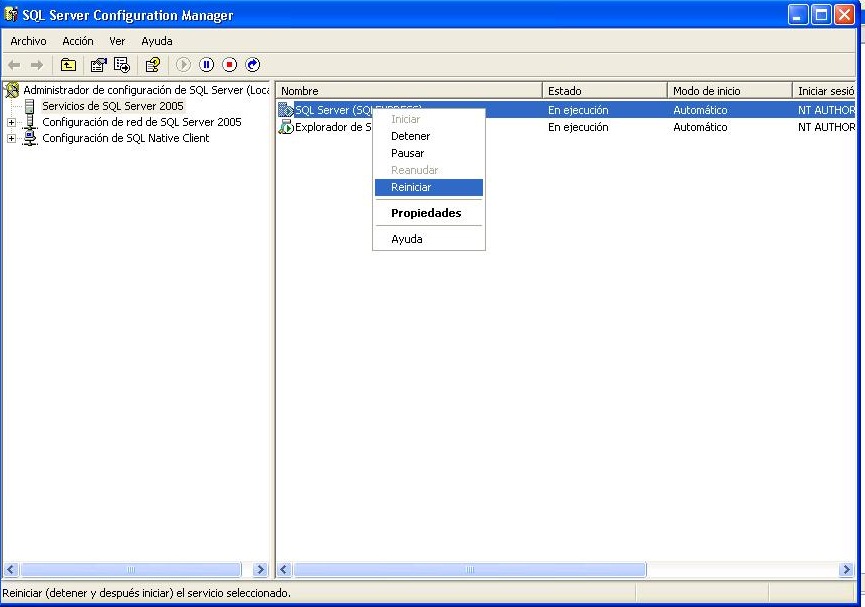The width and height of the screenshot is (865, 607).
Task: Click NT AUTHOR in the Explorador row
Action: (826, 127)
